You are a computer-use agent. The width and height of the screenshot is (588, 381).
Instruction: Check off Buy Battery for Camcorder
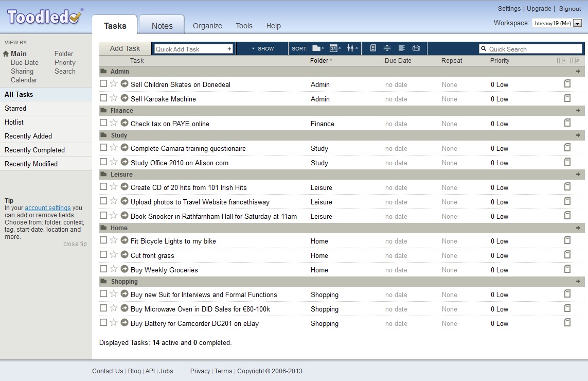point(103,322)
